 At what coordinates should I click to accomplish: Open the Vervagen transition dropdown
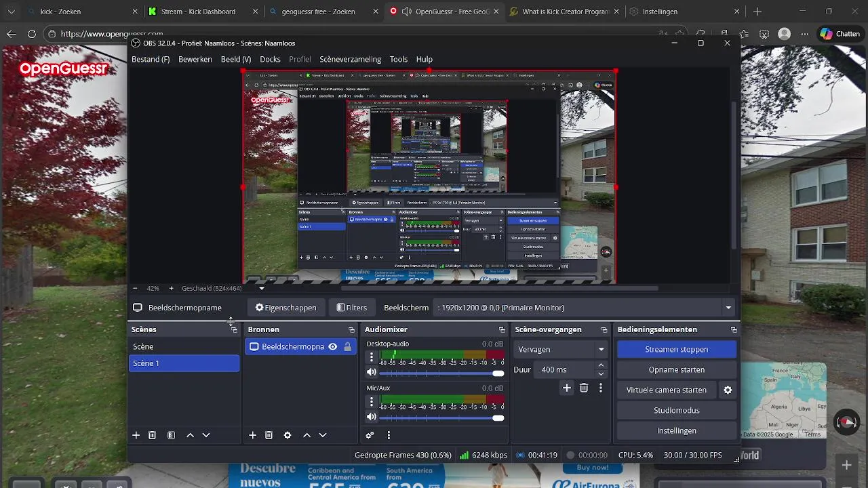(x=561, y=350)
